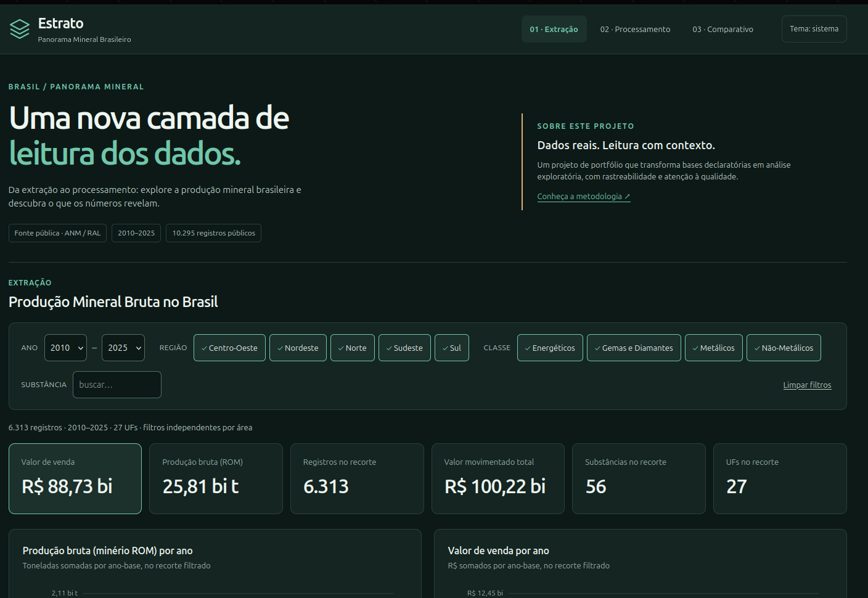Go to 03 · Comparativo tab

pyautogui.click(x=723, y=29)
